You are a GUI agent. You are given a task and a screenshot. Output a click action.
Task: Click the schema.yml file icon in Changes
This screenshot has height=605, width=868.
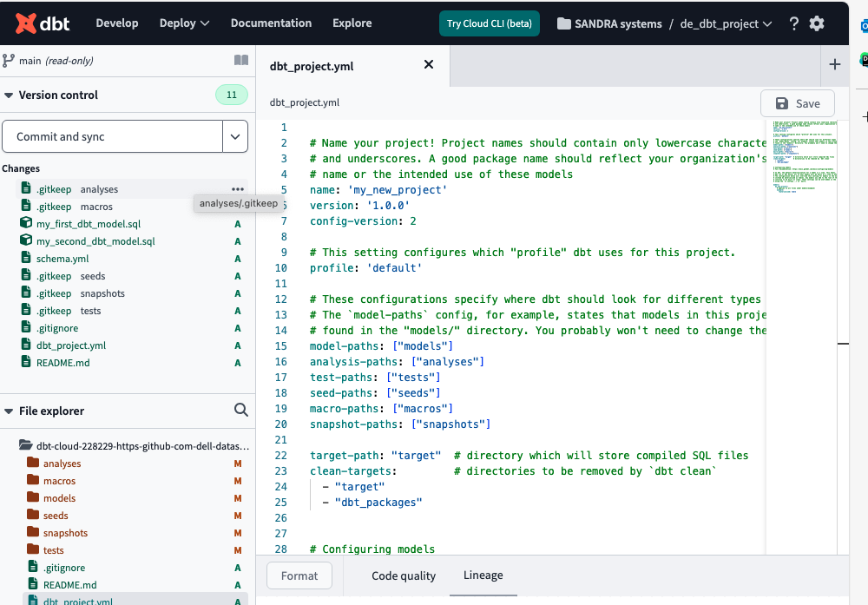point(26,258)
